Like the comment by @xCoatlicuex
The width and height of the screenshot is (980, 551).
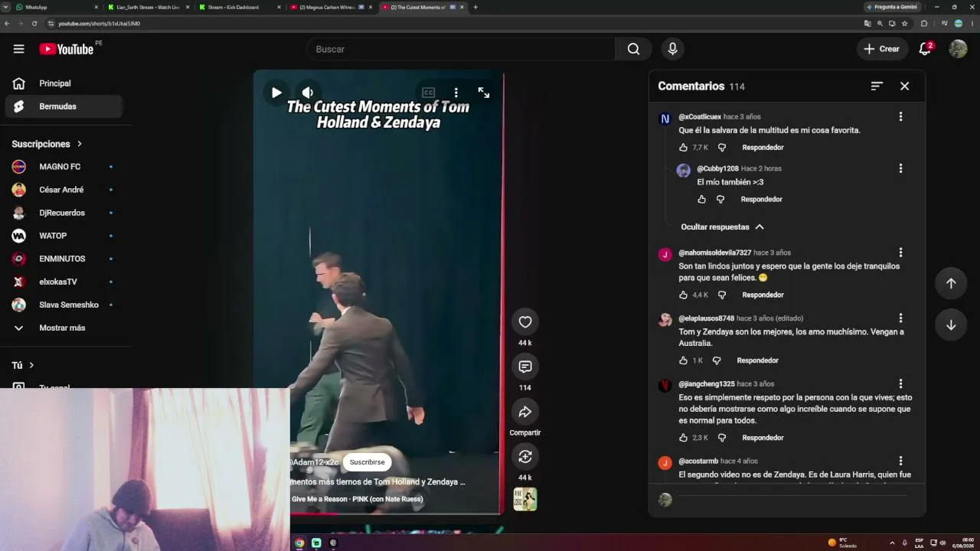684,147
